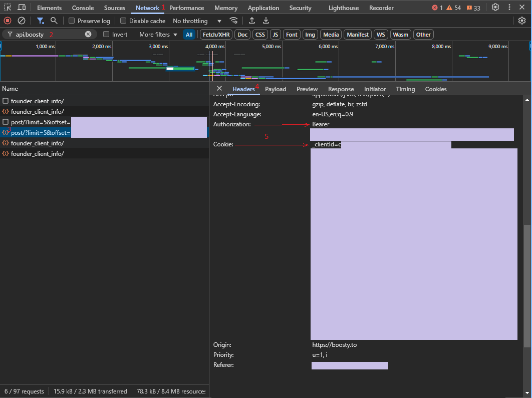Click the Origin value https://boosty.to
Screen dimensions: 532x398
(334, 345)
